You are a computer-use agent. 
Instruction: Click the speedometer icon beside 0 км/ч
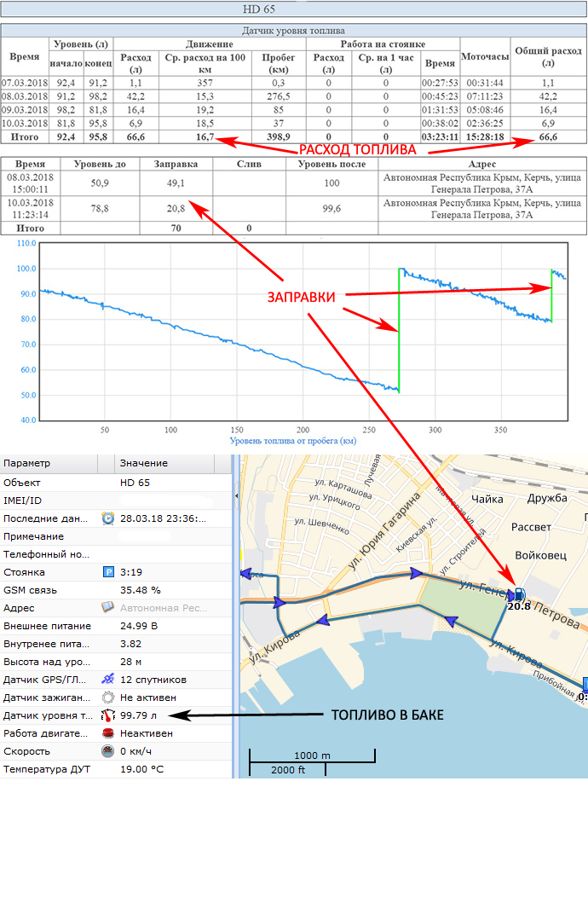[108, 751]
